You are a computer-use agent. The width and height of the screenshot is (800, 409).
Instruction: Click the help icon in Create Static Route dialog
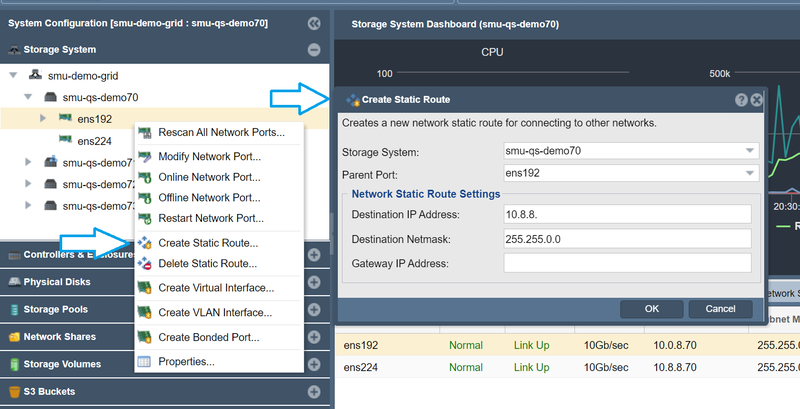point(741,100)
